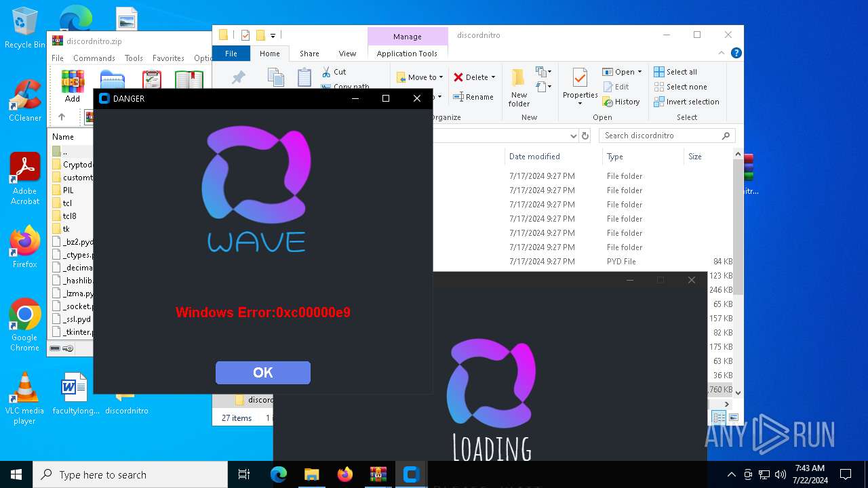Create a New folder
Viewport: 868px width, 488px height.
tap(519, 88)
